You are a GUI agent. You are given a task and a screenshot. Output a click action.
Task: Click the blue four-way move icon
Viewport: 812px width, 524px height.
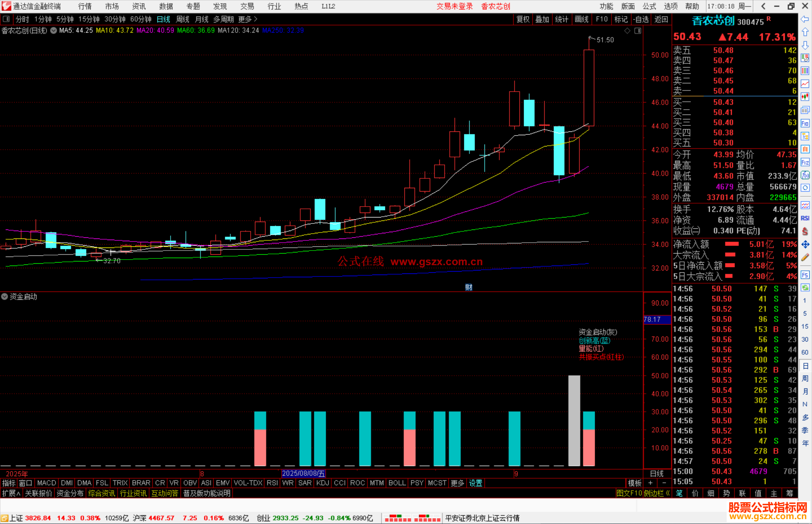[x=805, y=245]
